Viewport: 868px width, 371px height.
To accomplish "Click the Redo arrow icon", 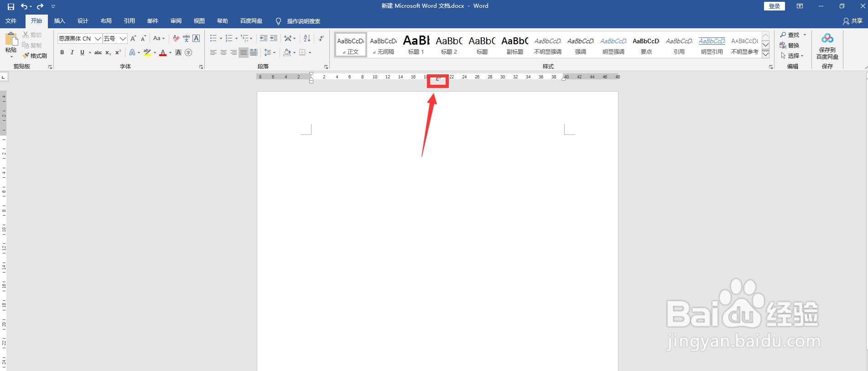I will point(40,6).
